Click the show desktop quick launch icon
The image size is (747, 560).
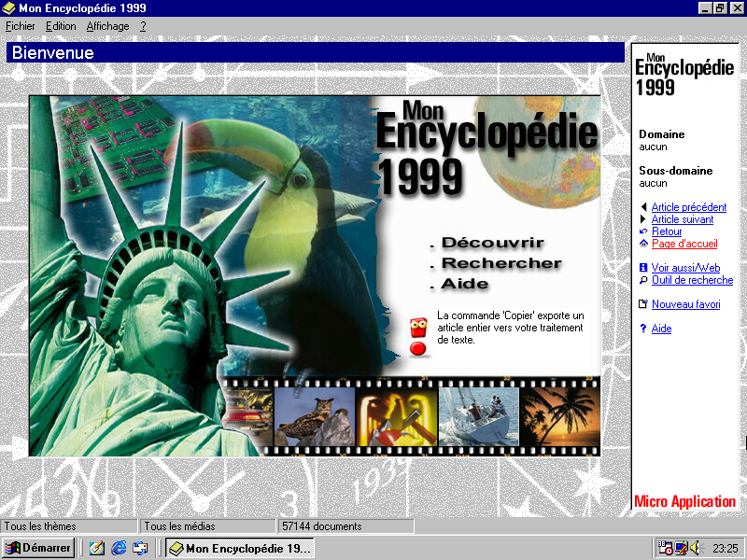point(140,548)
